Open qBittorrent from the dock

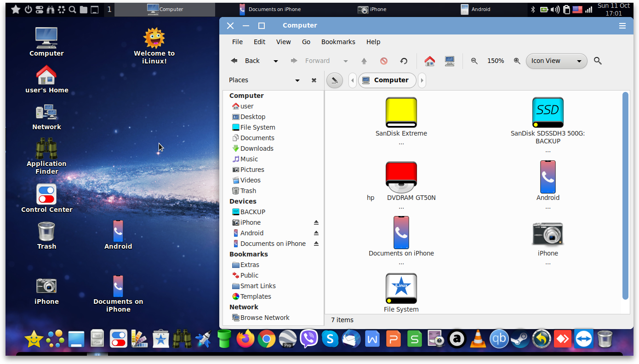(x=499, y=339)
